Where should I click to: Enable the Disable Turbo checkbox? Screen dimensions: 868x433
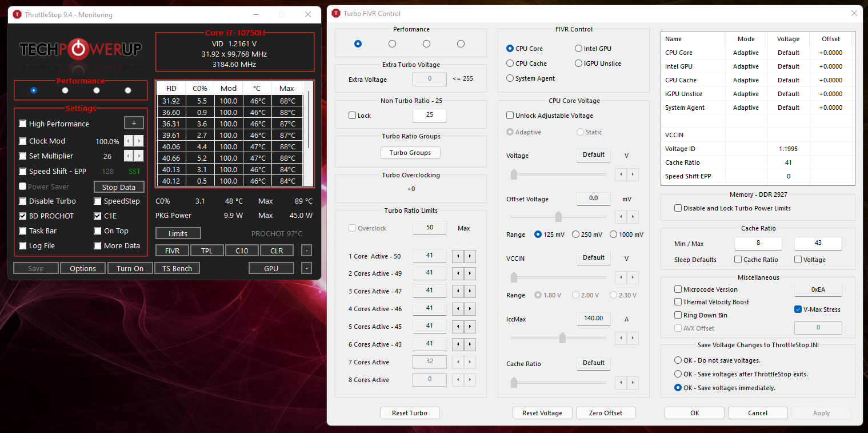23,201
